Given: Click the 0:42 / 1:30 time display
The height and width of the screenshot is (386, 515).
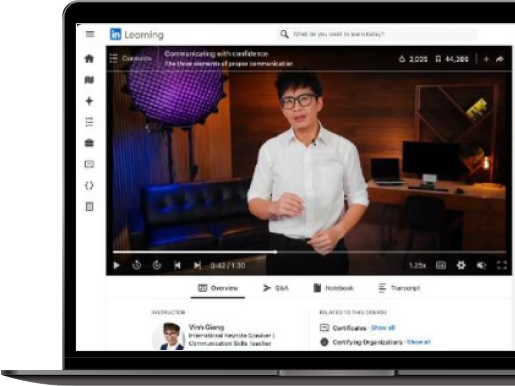Looking at the screenshot, I should [x=228, y=265].
